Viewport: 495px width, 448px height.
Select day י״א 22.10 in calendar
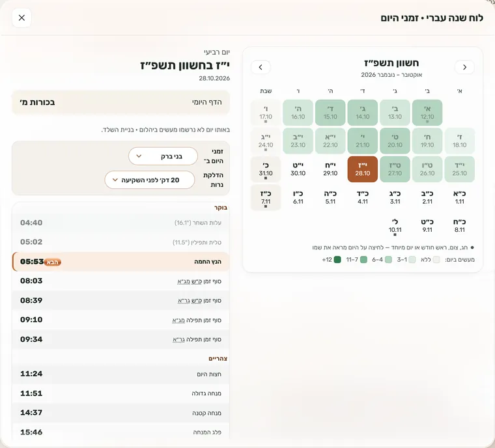click(x=330, y=141)
